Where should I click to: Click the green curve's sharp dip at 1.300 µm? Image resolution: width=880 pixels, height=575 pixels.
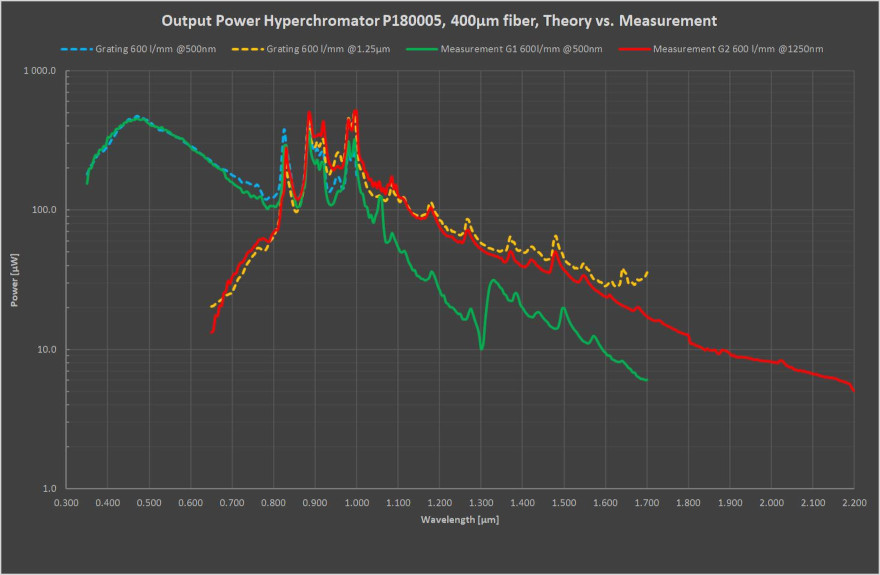pyautogui.click(x=482, y=349)
